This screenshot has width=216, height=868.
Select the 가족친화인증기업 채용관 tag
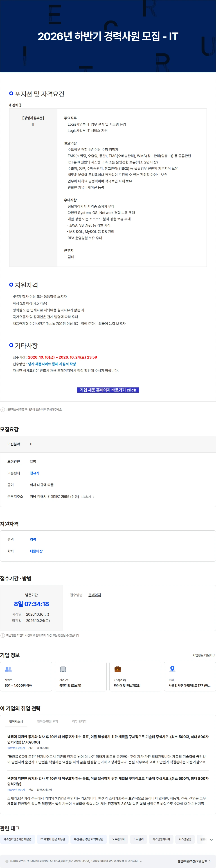18,839
